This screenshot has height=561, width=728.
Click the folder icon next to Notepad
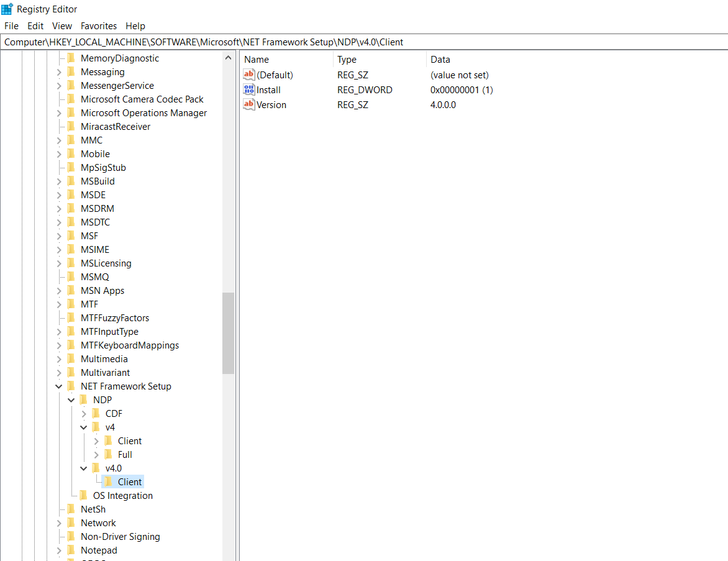pos(70,550)
